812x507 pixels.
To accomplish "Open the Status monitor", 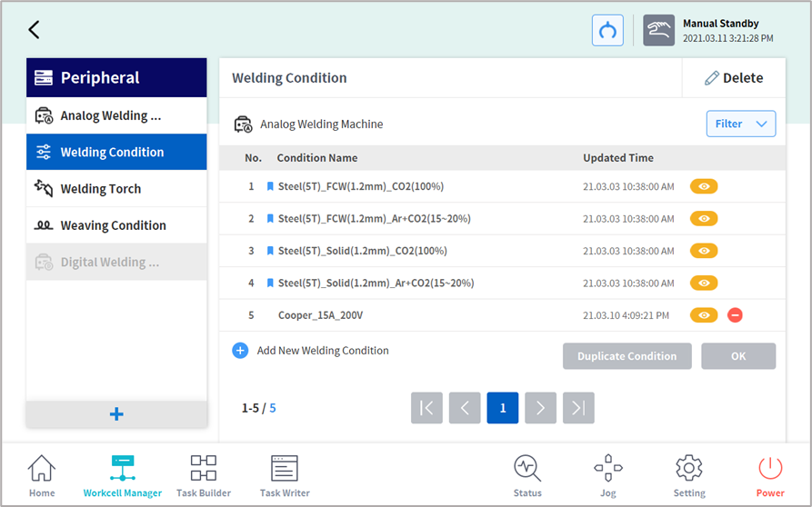I will (x=526, y=475).
